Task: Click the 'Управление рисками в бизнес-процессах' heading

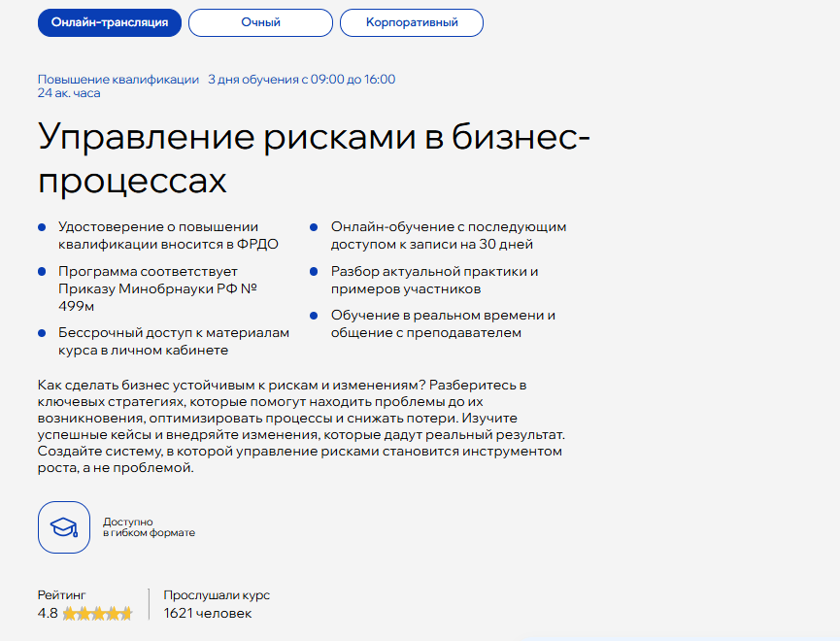Action: pos(314,157)
